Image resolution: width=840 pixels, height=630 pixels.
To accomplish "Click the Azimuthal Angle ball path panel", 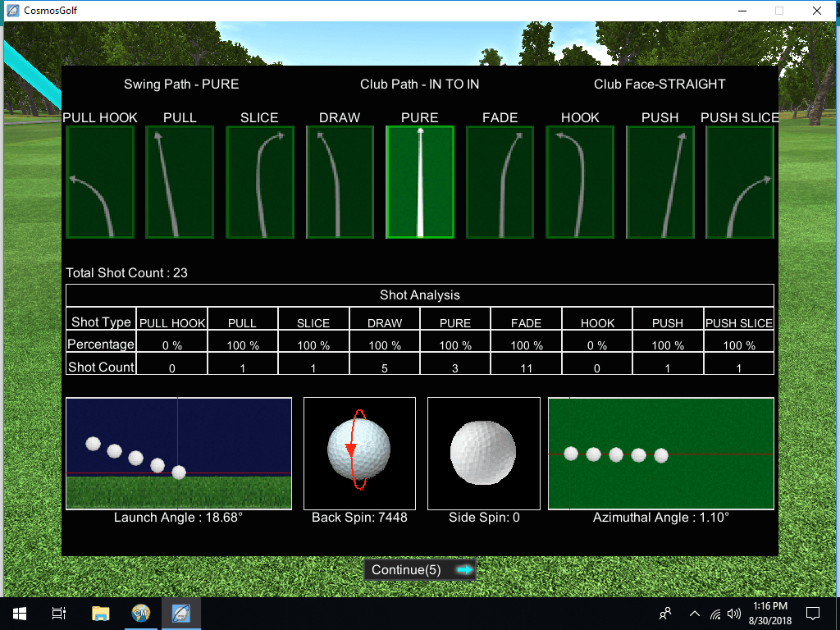I will 661,453.
